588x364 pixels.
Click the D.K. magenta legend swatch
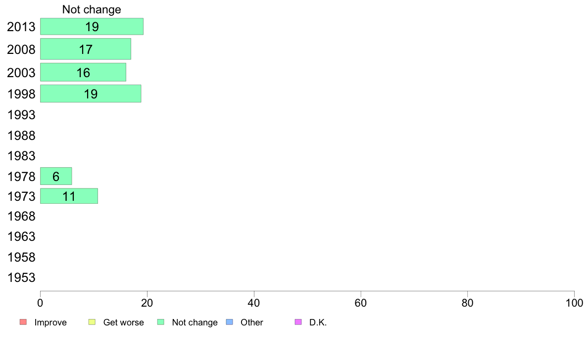point(298,322)
